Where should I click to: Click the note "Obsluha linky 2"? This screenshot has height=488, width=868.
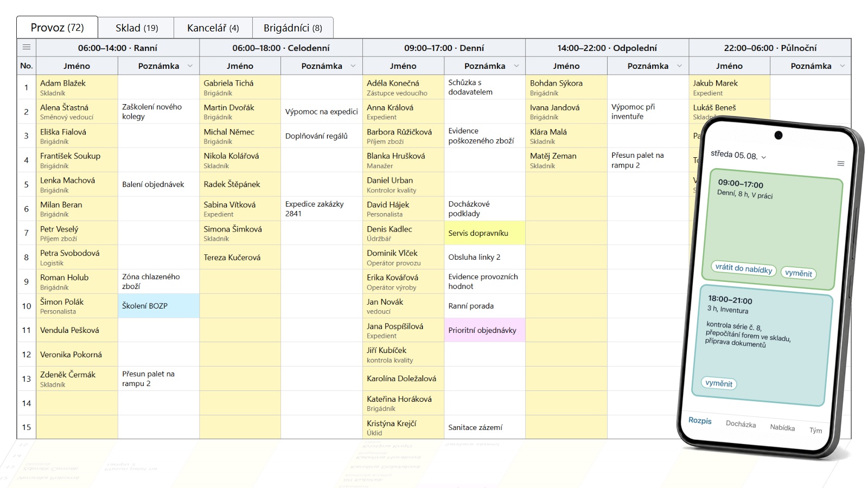pos(484,258)
